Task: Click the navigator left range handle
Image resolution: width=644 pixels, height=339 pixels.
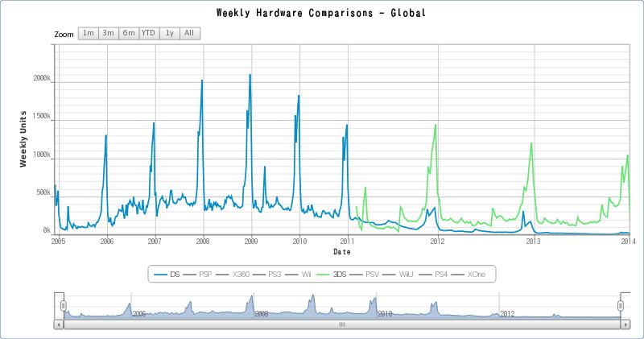Action: (x=64, y=306)
